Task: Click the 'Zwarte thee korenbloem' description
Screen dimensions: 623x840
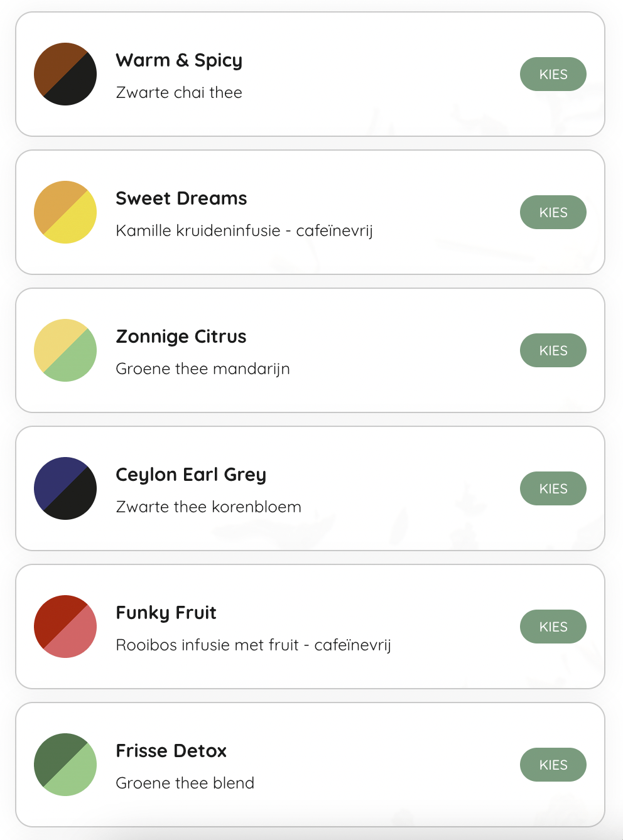Action: [x=209, y=507]
